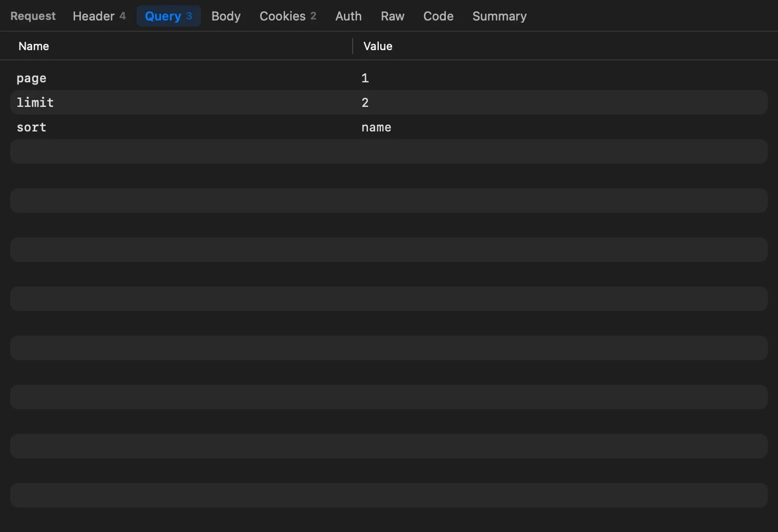This screenshot has width=778, height=532.
Task: Click the value 2 in limit row
Action: click(365, 102)
